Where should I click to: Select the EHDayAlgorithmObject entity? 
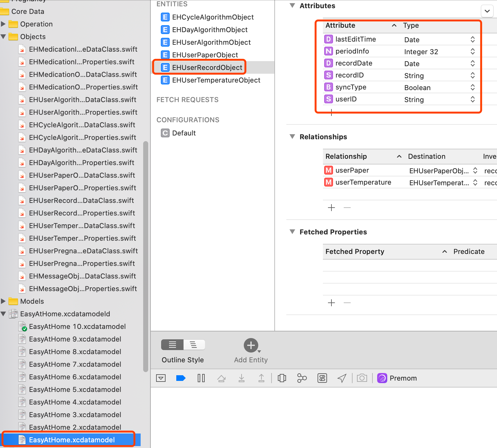click(x=204, y=30)
